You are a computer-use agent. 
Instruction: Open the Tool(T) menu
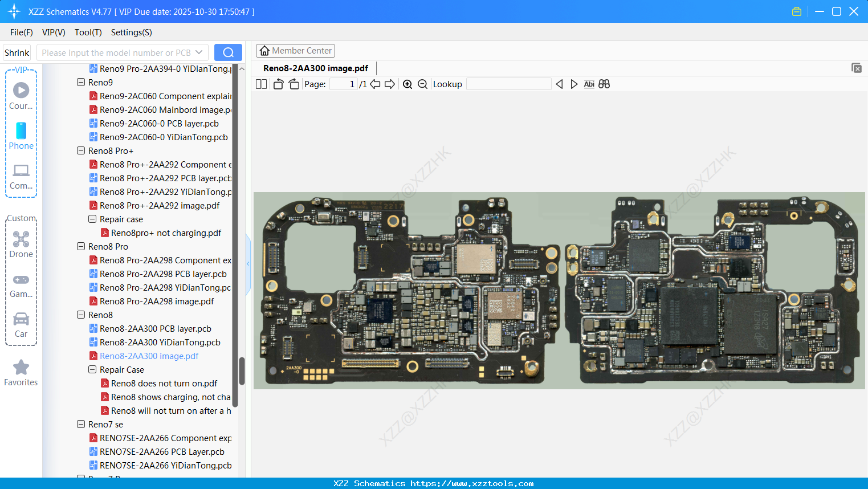click(x=88, y=32)
